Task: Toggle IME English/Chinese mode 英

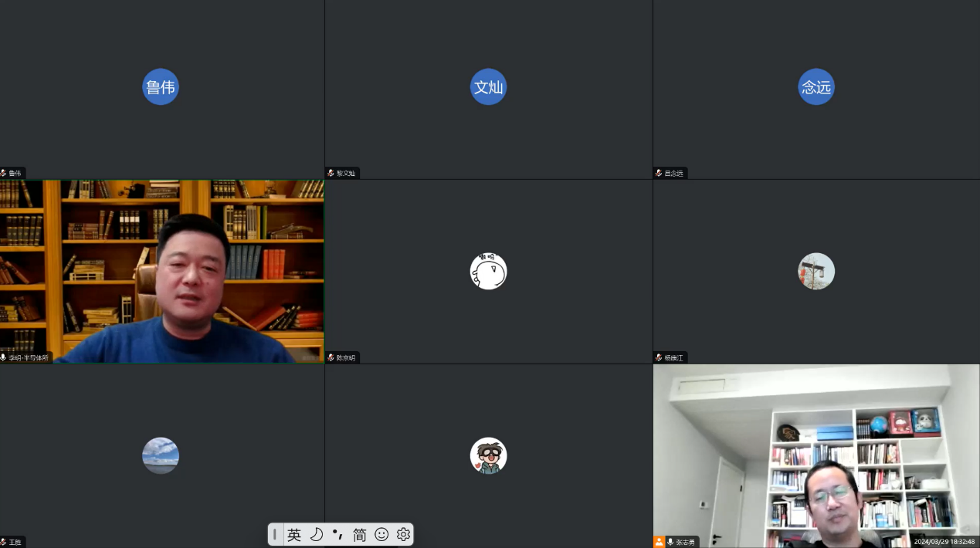Action: click(294, 534)
